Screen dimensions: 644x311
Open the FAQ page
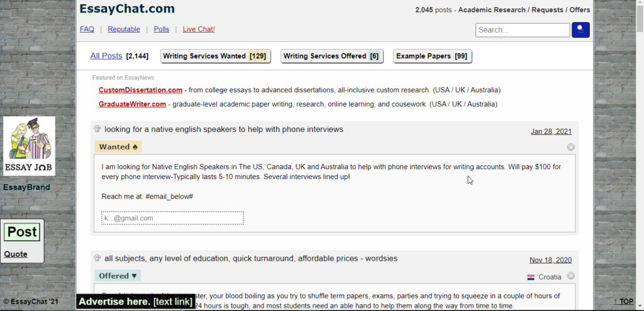87,29
